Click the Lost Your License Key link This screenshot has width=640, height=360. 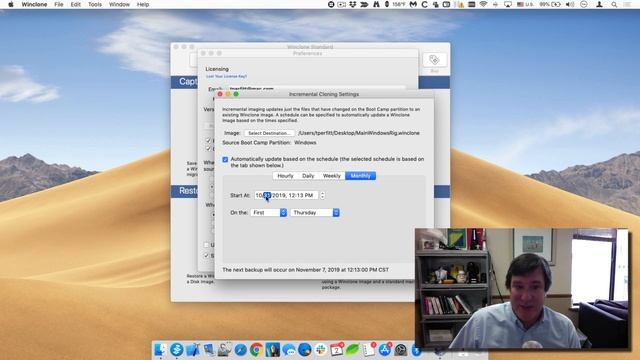coord(226,76)
